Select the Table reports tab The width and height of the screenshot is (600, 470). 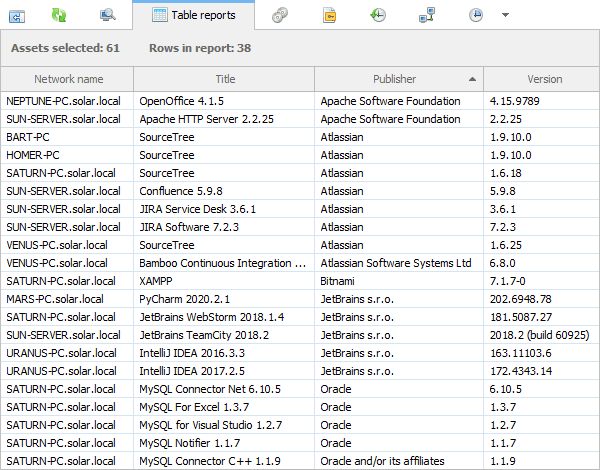pos(194,15)
